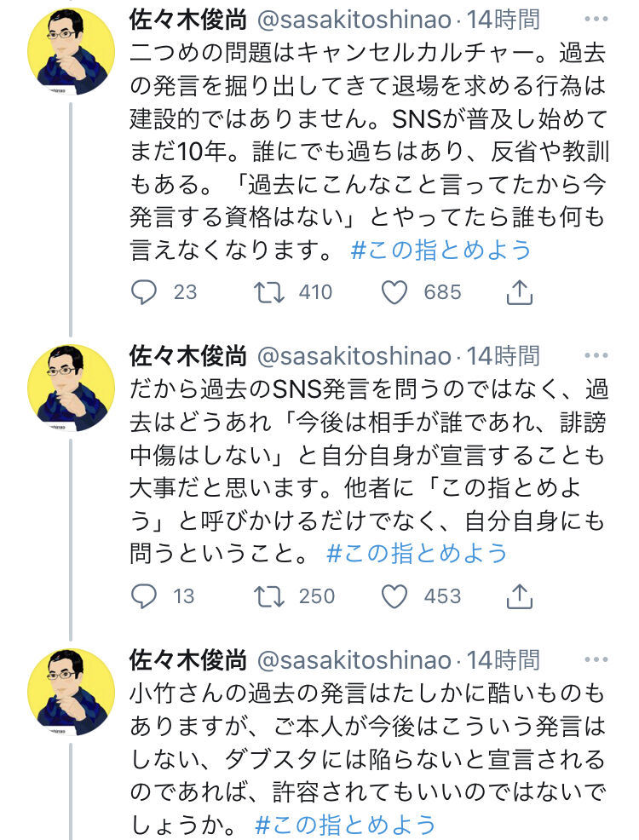Image resolution: width=639 pixels, height=840 pixels.
Task: Visit 佐々木俊尚 display name on first tweet
Action: point(188,20)
